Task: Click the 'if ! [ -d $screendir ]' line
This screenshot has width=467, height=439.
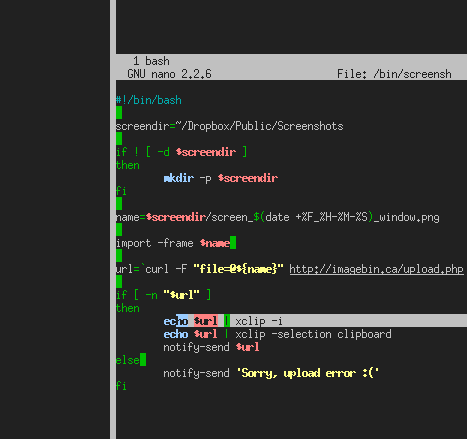Action: pyautogui.click(x=181, y=152)
